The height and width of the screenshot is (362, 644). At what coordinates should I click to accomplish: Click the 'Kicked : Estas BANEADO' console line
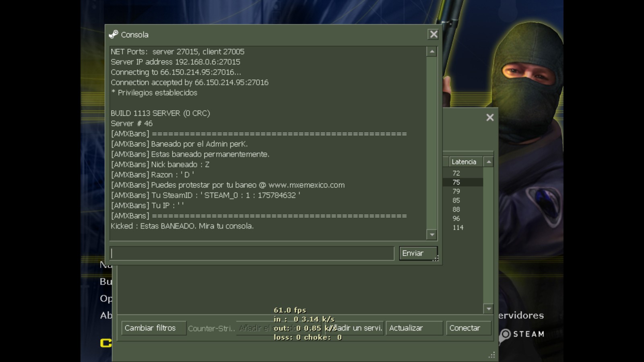182,226
